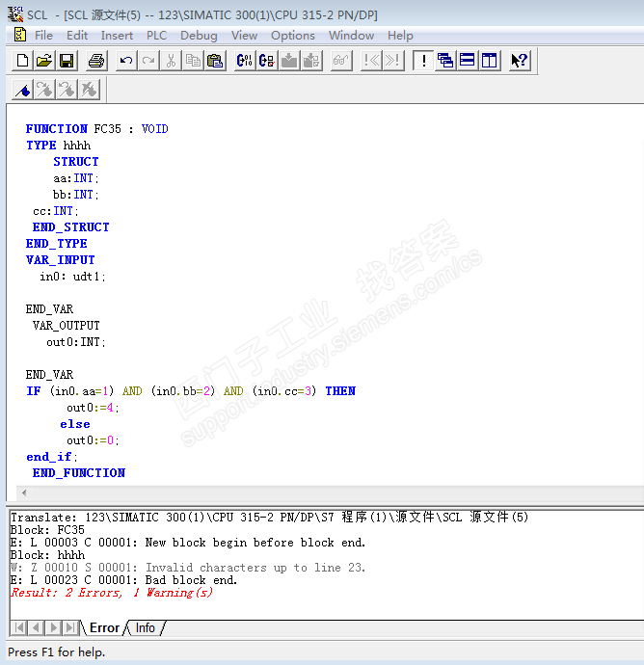The height and width of the screenshot is (665, 644).
Task: Open the document icon menu beside File
Action: tap(19, 35)
